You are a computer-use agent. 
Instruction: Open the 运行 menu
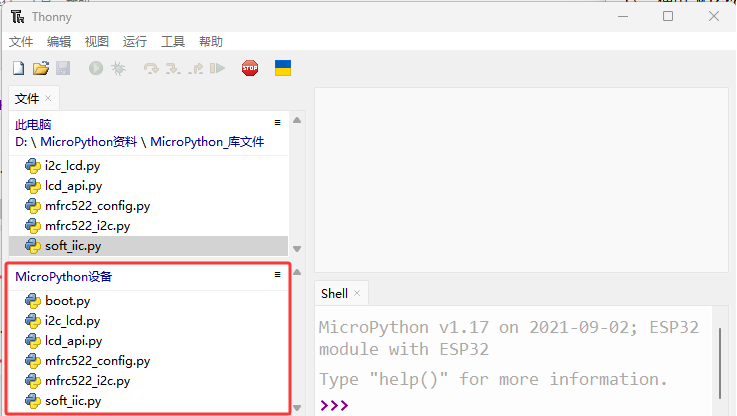coord(135,42)
